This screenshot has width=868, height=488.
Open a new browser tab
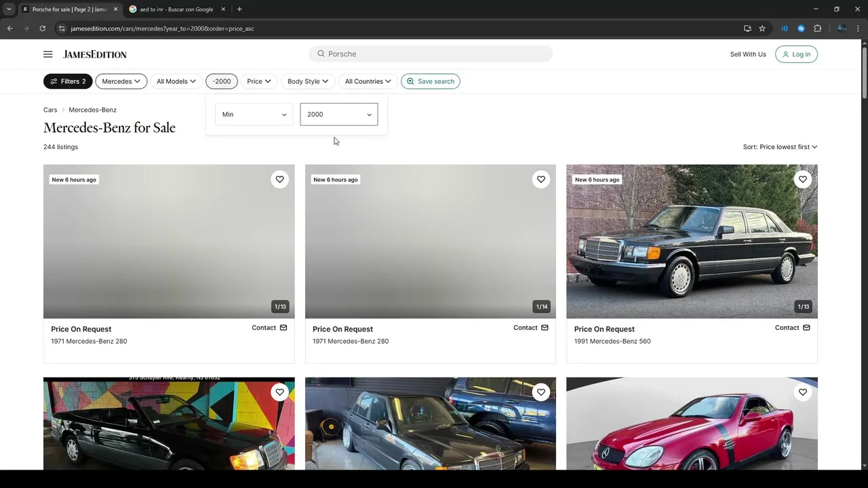[x=239, y=9]
